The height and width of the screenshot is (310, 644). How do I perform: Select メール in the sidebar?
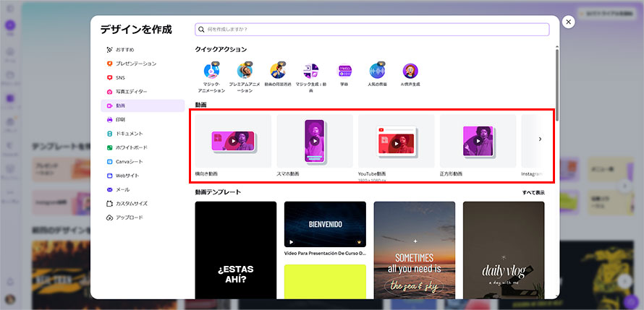(x=143, y=189)
